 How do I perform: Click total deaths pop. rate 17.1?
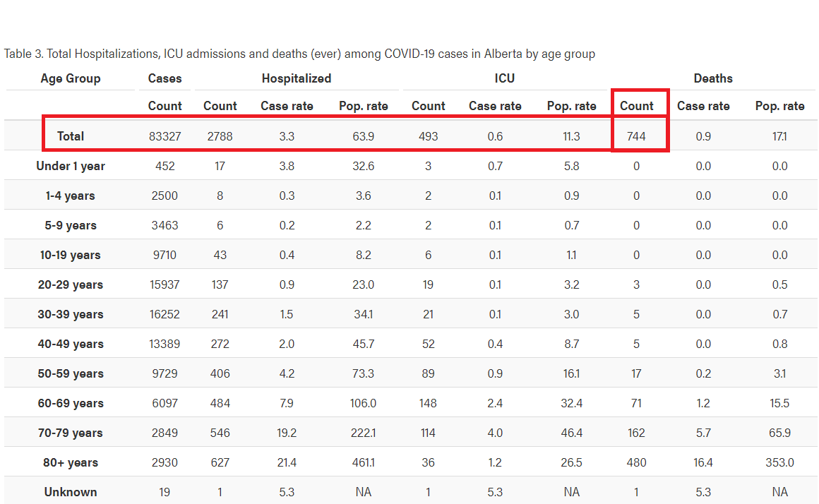[780, 136]
